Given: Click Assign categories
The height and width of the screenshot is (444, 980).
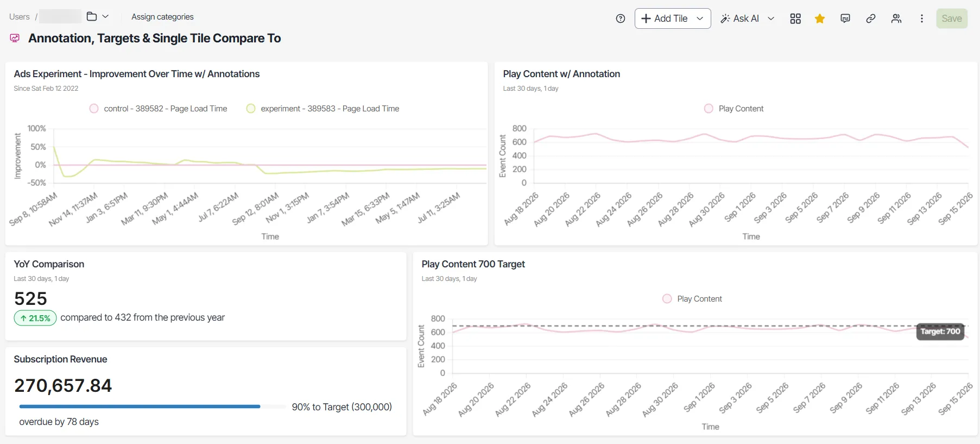Looking at the screenshot, I should [x=162, y=17].
